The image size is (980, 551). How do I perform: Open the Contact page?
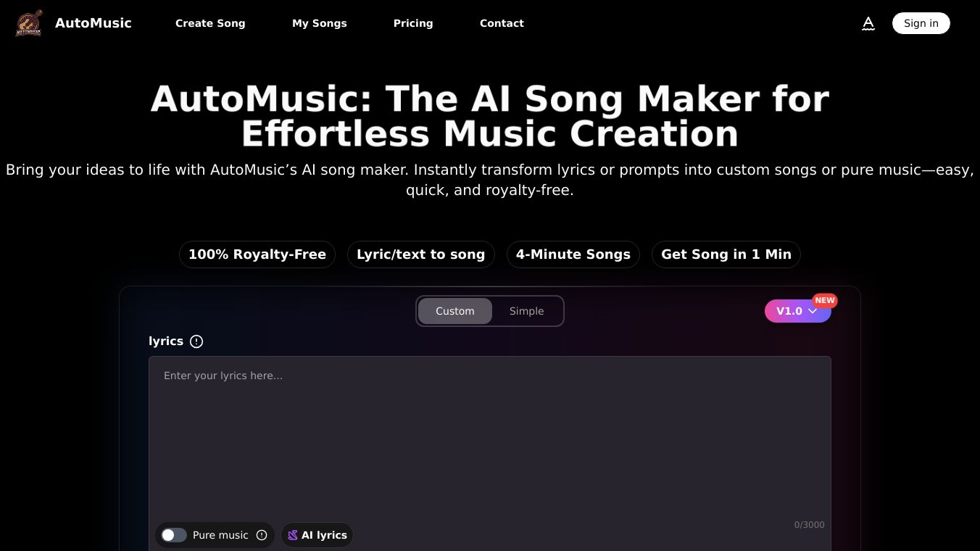point(502,23)
